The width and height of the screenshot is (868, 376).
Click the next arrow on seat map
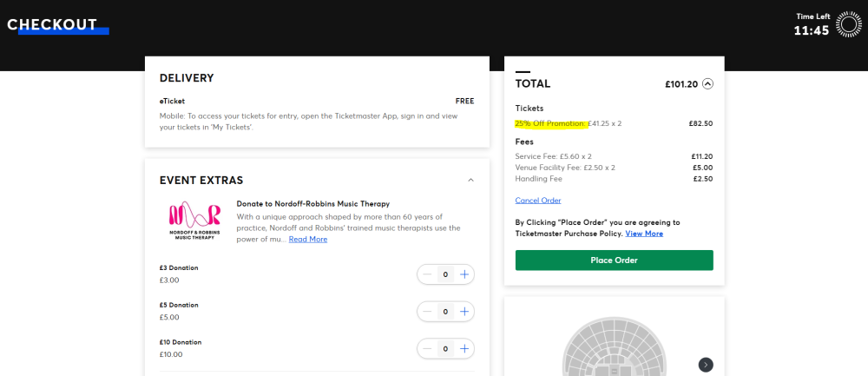pyautogui.click(x=705, y=365)
